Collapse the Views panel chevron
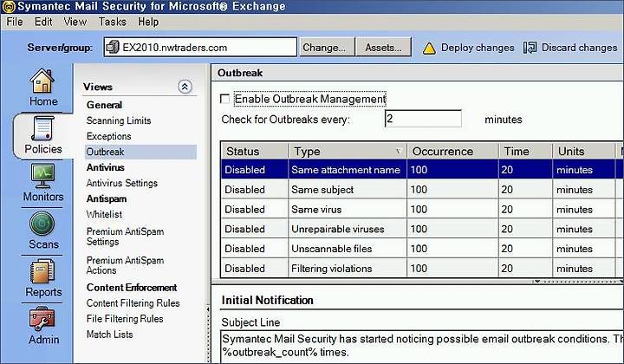Viewport: 624px width, 364px height. click(185, 87)
